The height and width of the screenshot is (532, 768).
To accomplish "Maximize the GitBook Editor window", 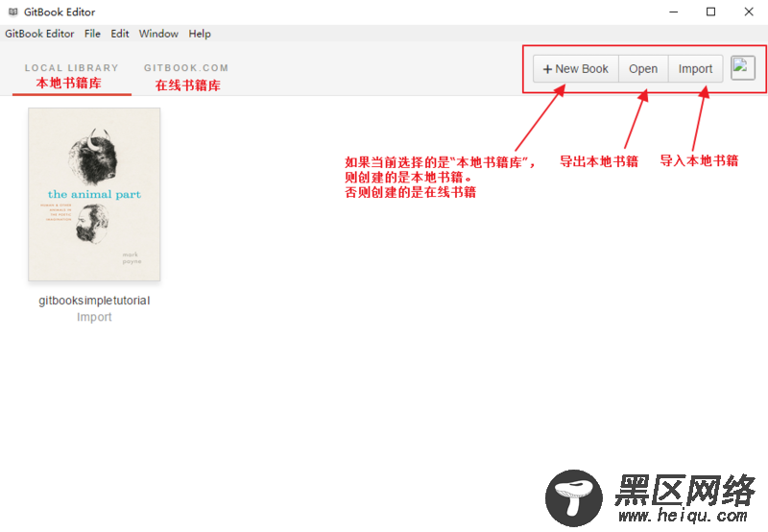I will 710,12.
